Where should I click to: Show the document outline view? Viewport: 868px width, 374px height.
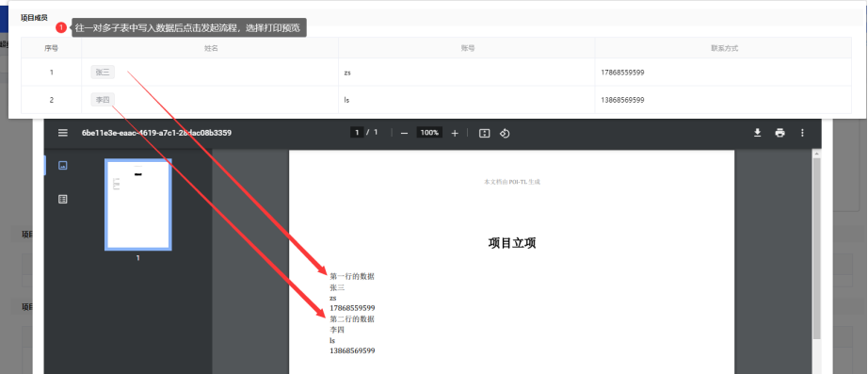coord(62,199)
